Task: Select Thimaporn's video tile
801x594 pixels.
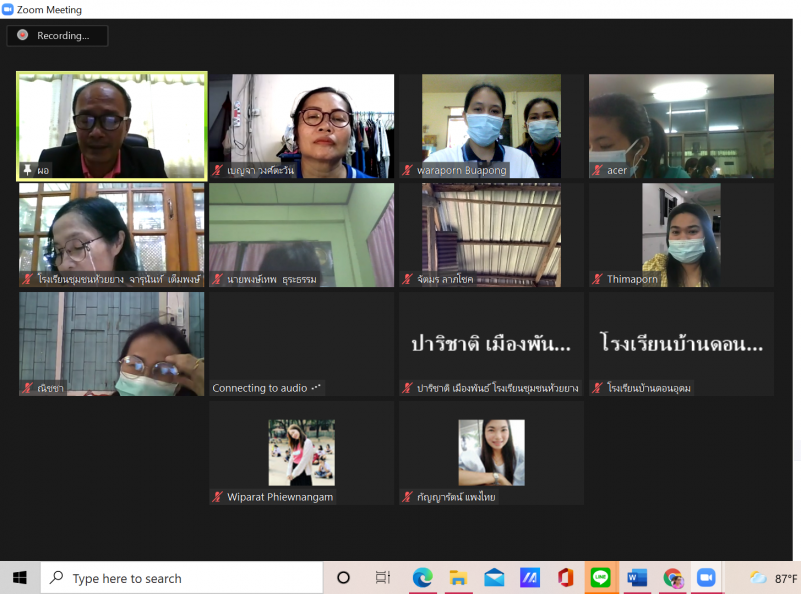Action: point(681,235)
